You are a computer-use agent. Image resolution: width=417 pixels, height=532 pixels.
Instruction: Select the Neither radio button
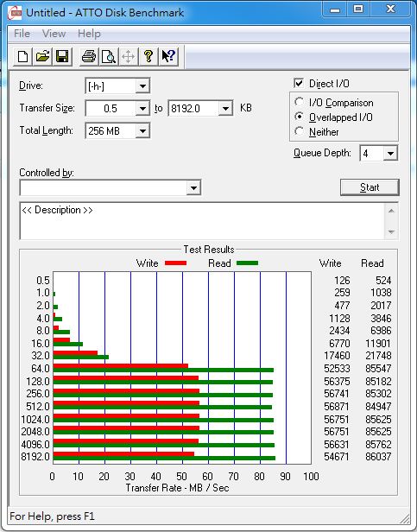click(300, 131)
